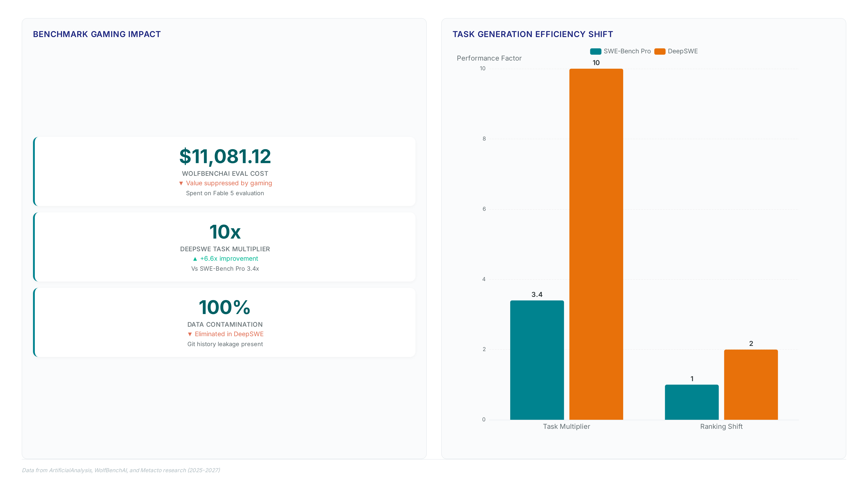Click the 'Eliminated in DeepSWE' text
Viewport: 868px width, 488px height.
pos(229,334)
